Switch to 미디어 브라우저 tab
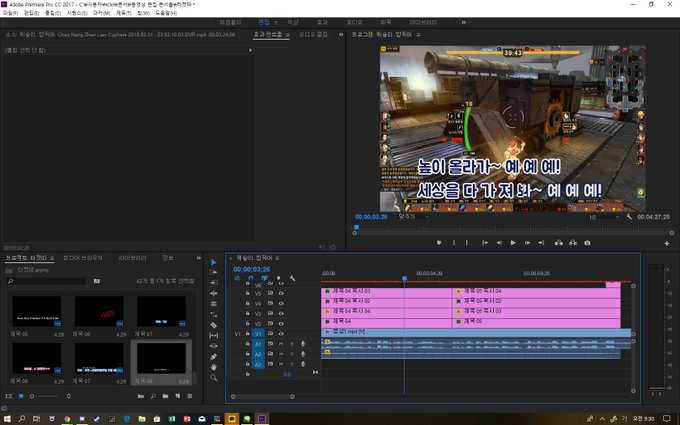This screenshot has width=680, height=425. pos(83,258)
